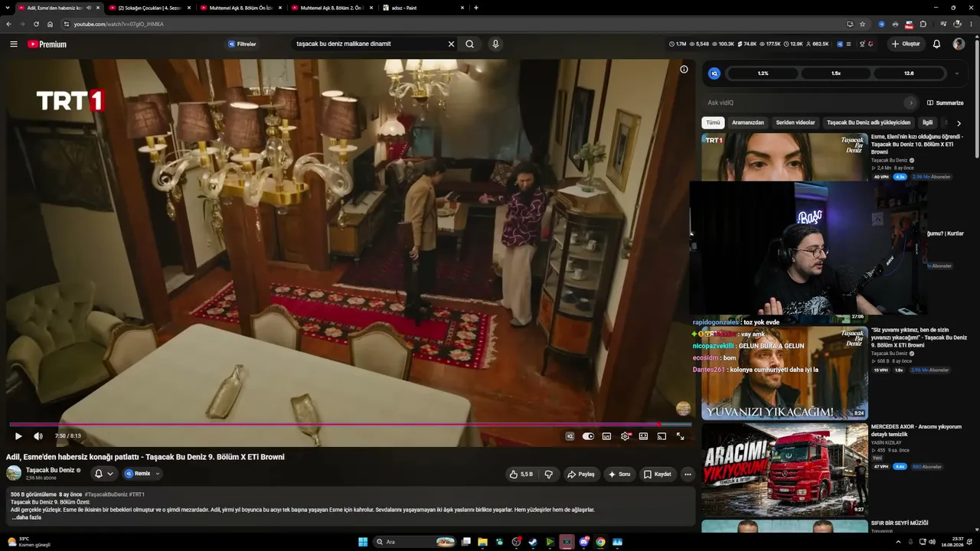Screen dimensions: 980x551
Task: Switch to Sokağın Çocukları browser tab
Action: click(x=149, y=8)
